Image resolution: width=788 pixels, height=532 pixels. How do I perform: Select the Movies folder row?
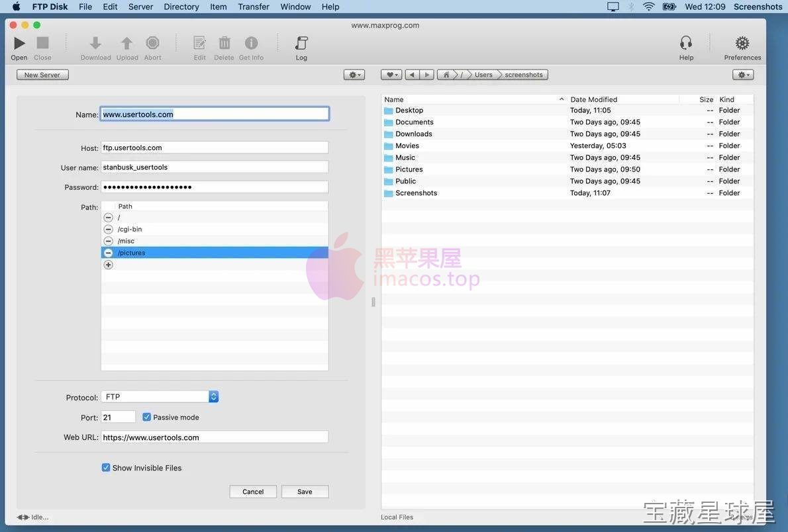point(567,146)
